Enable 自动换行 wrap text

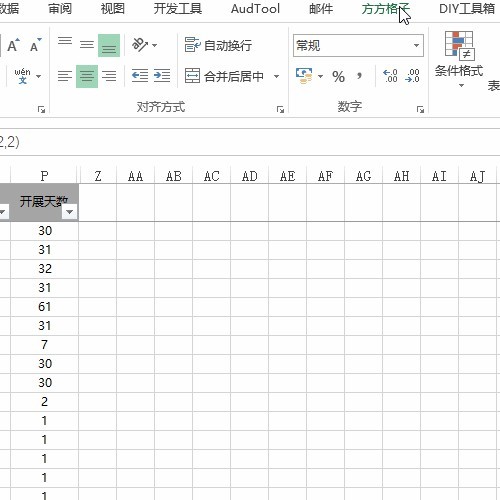click(x=218, y=45)
